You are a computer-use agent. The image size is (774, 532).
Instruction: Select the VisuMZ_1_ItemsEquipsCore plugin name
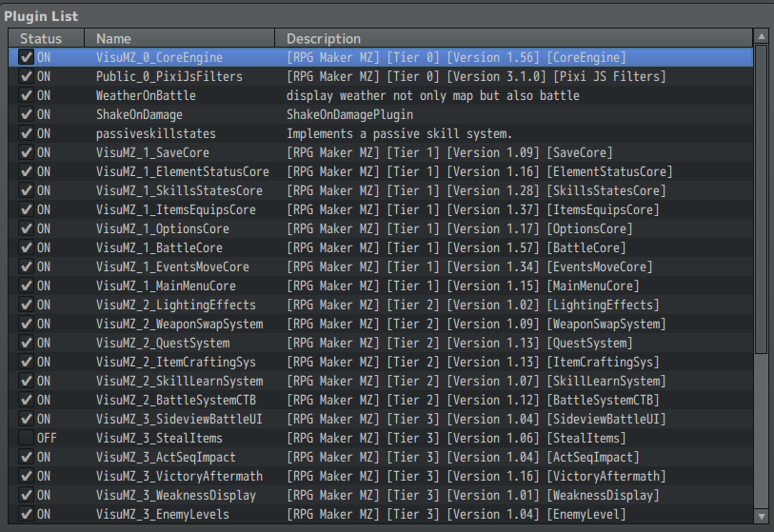click(176, 209)
